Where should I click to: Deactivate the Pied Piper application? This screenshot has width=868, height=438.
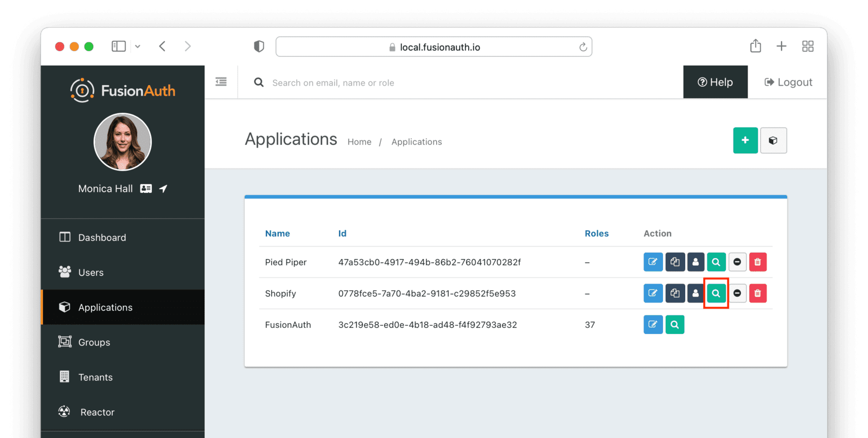click(737, 262)
